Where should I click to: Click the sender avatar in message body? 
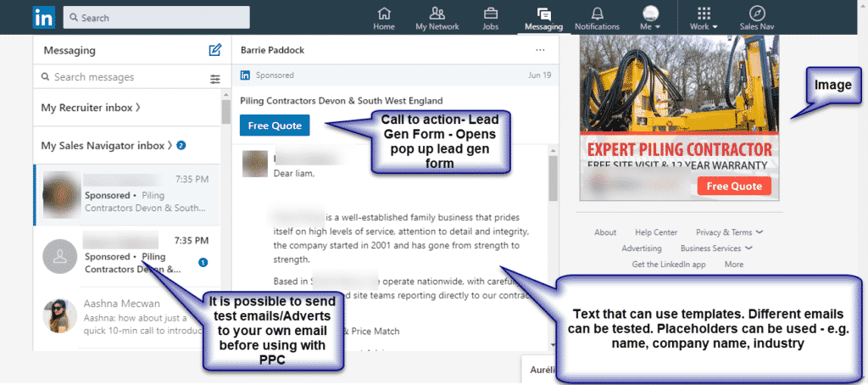(255, 164)
